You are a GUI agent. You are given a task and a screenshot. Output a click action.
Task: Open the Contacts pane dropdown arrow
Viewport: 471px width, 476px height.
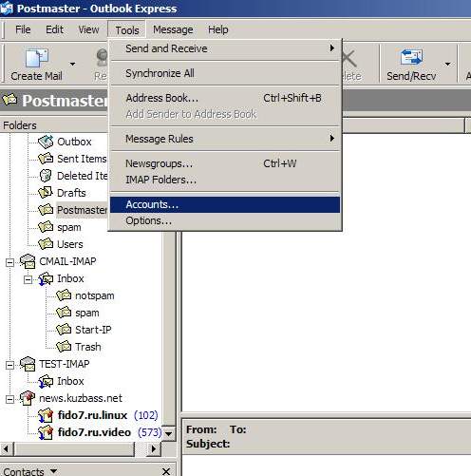[53, 471]
